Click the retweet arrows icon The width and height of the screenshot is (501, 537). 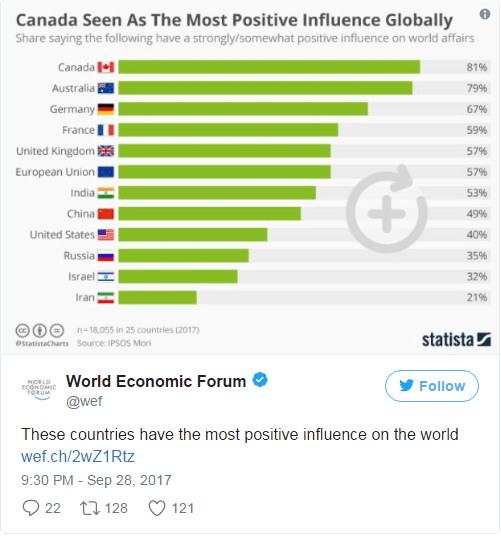tap(90, 508)
